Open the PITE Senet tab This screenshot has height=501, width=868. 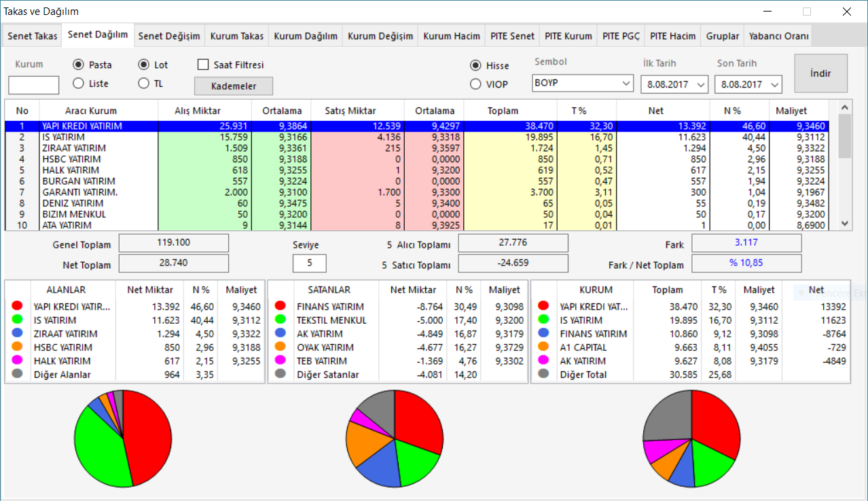[513, 36]
